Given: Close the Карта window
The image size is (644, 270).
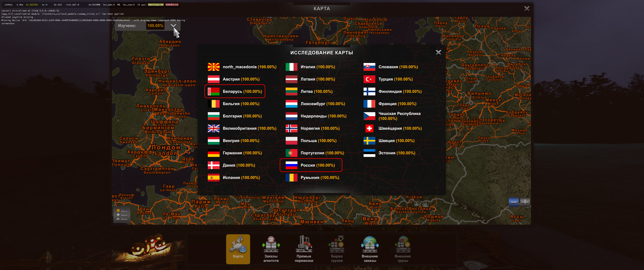Looking at the screenshot, I should tap(526, 8).
